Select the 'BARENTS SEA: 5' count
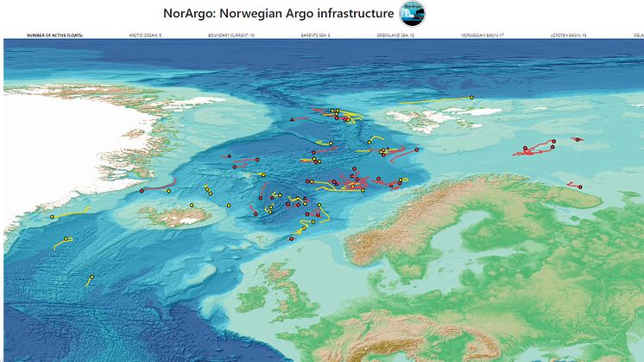The height and width of the screenshot is (362, 644). [315, 35]
